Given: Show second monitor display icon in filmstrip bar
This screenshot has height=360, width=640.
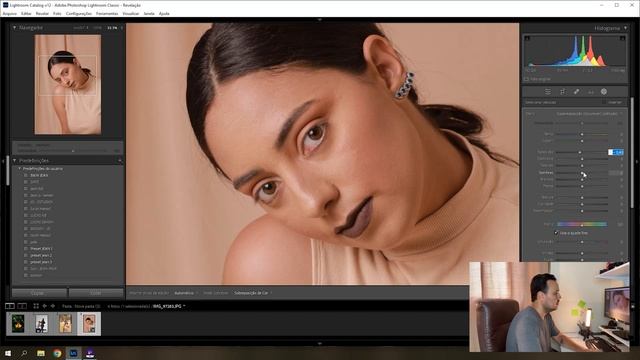Looking at the screenshot, I should click(22, 306).
